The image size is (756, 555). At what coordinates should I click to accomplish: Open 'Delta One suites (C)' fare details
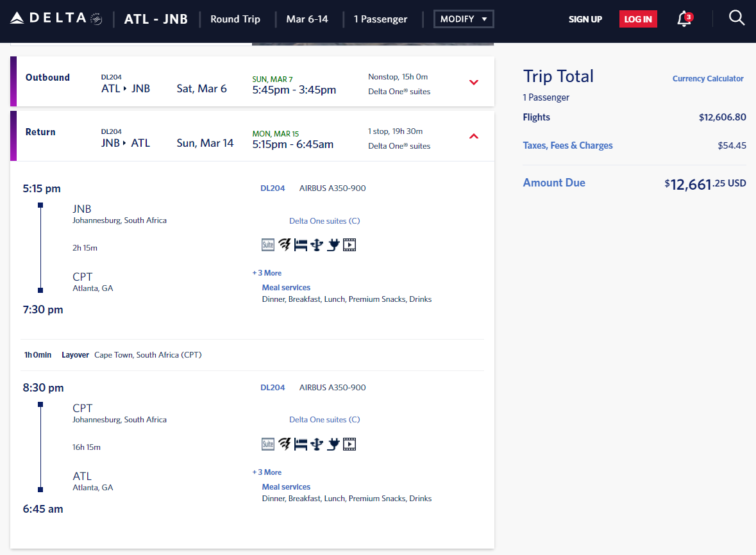[324, 220]
